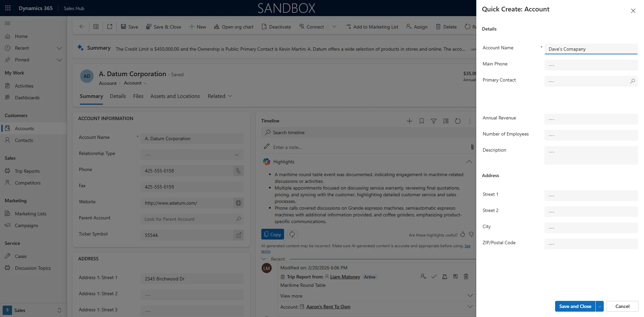Search for a Parent Account with the magnifier
This screenshot has height=317, width=644.
[238, 219]
